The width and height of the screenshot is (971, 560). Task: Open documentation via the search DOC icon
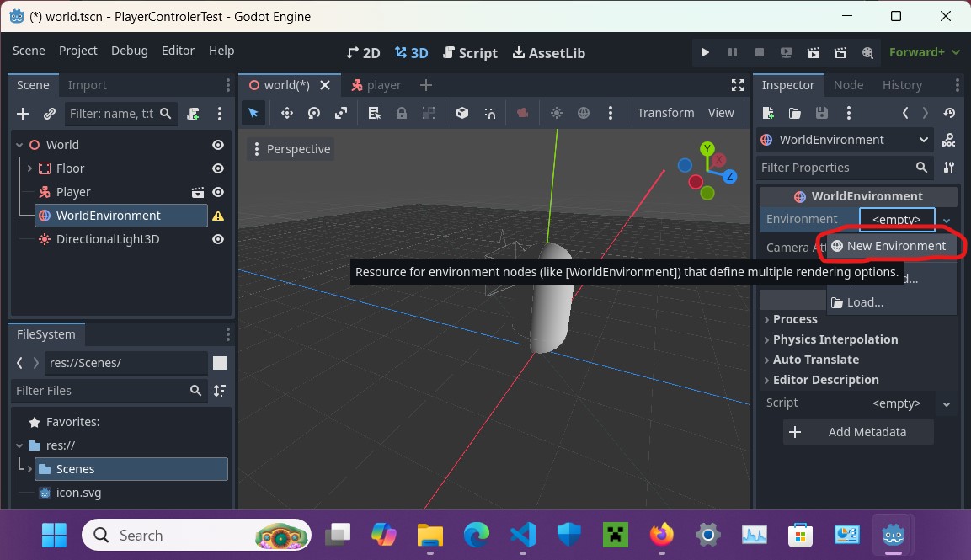[948, 140]
